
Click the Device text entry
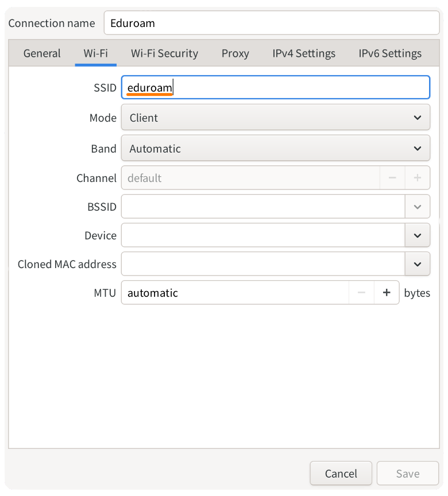click(x=263, y=235)
